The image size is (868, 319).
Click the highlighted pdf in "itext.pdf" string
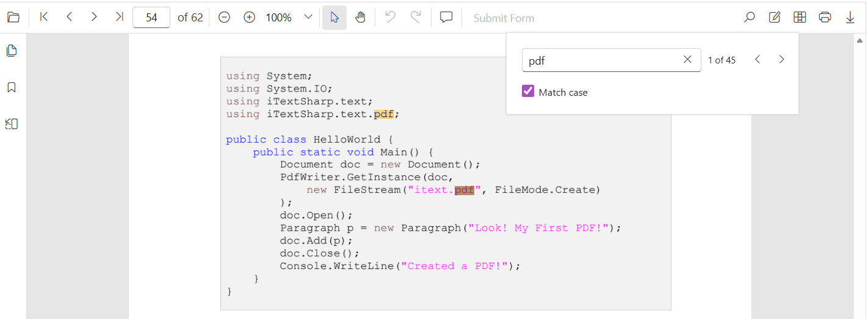click(x=465, y=190)
